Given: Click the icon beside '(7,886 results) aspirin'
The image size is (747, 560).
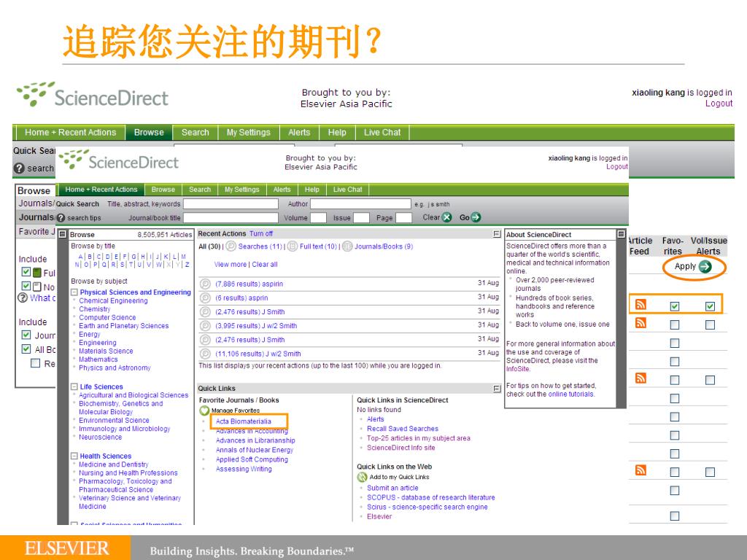Looking at the screenshot, I should point(205,284).
